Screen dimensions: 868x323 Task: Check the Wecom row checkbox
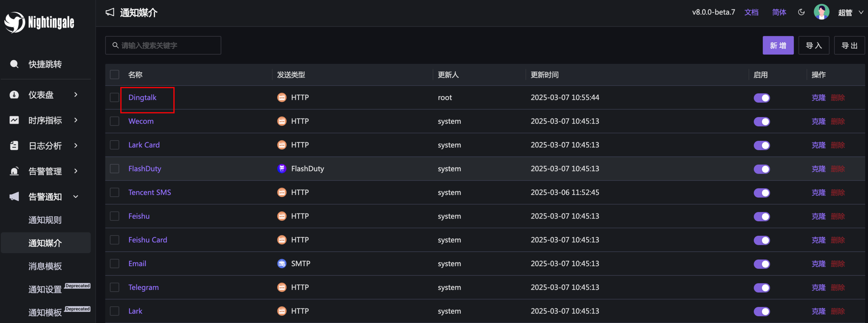[x=115, y=121]
